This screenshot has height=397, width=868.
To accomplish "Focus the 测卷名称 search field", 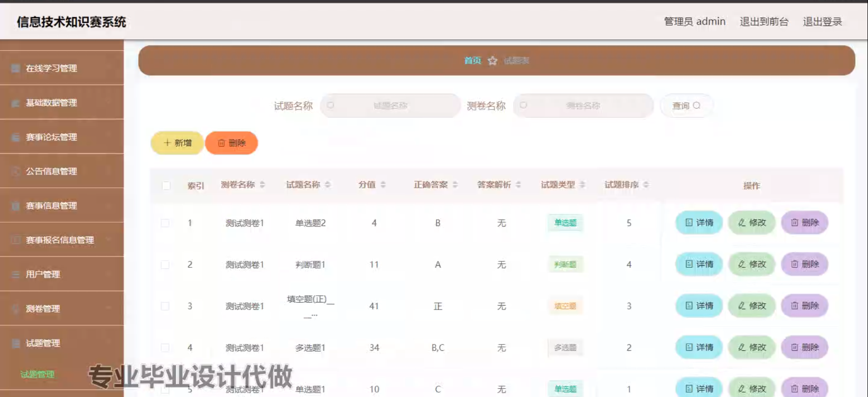I will coord(583,105).
